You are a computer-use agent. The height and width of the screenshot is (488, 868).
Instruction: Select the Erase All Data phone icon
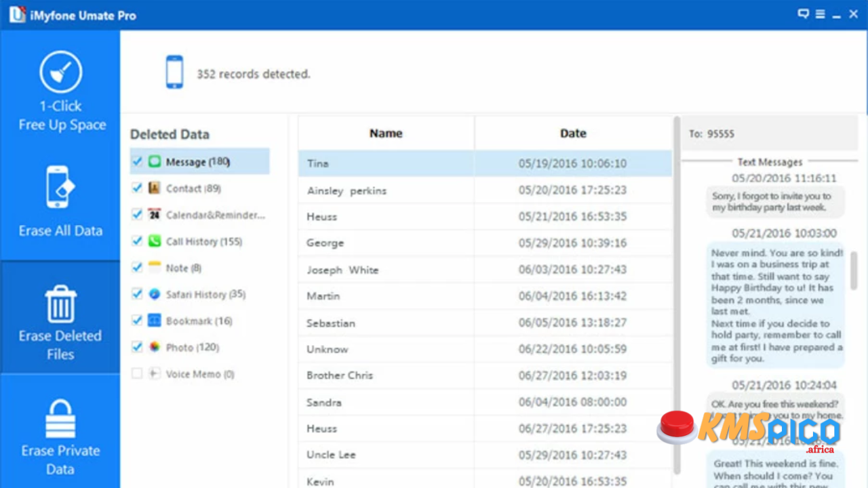coord(60,187)
